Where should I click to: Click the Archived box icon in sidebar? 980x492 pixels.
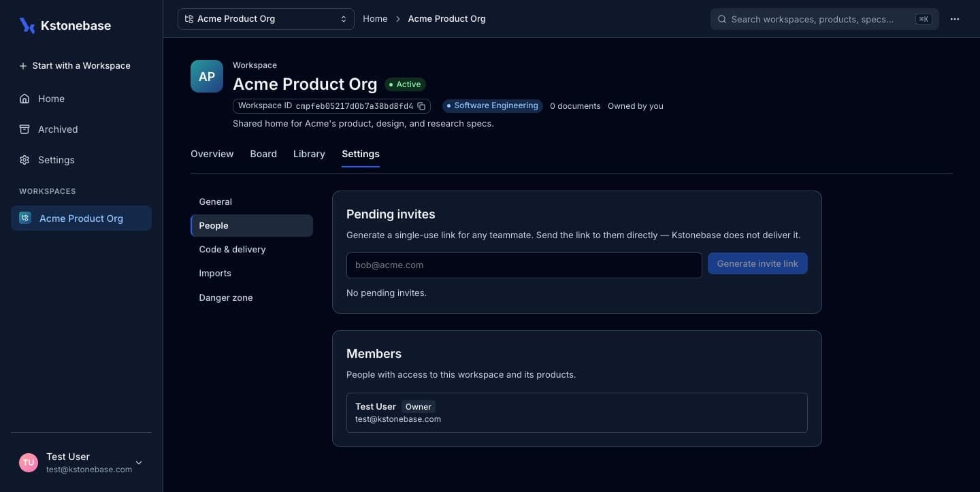pyautogui.click(x=24, y=129)
